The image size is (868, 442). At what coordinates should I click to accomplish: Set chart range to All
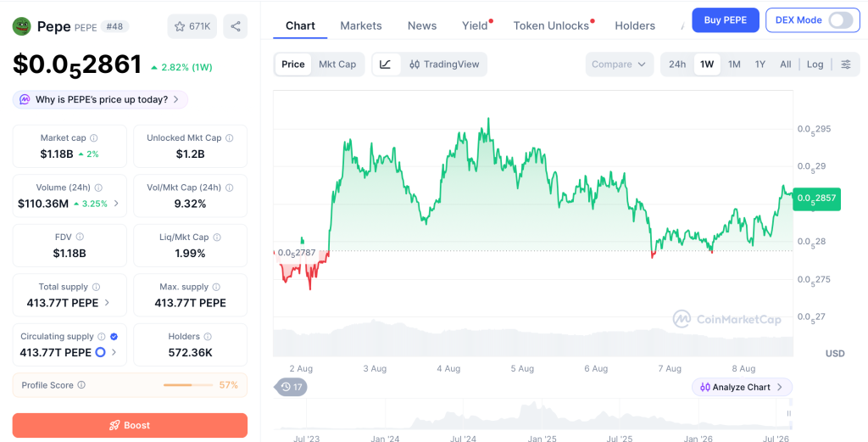tap(786, 64)
